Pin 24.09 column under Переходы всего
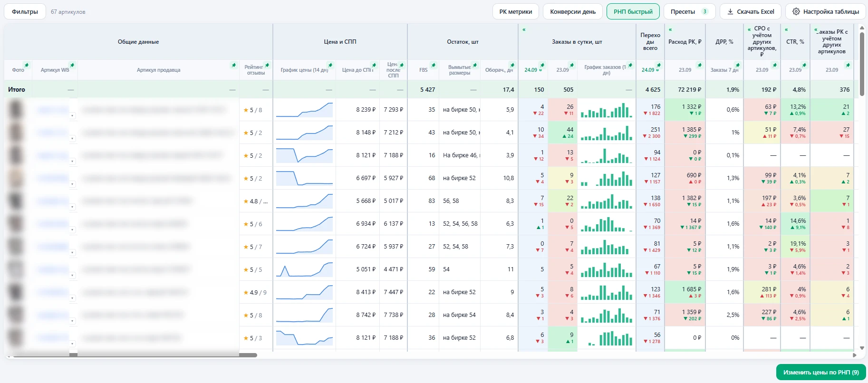 tap(659, 65)
